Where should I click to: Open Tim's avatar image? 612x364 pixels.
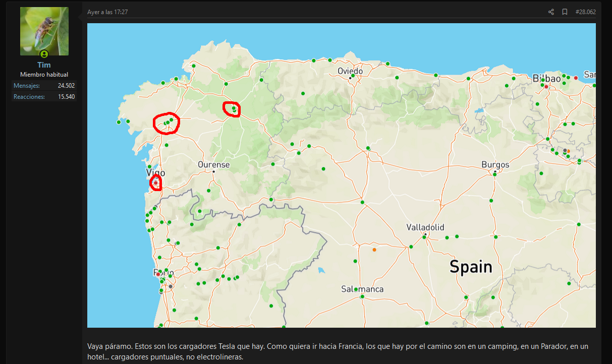[x=44, y=31]
